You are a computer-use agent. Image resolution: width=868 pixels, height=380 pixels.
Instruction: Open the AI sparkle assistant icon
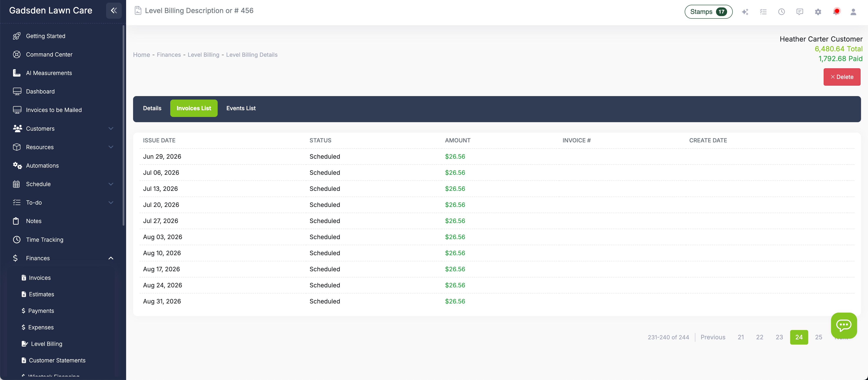(x=745, y=12)
